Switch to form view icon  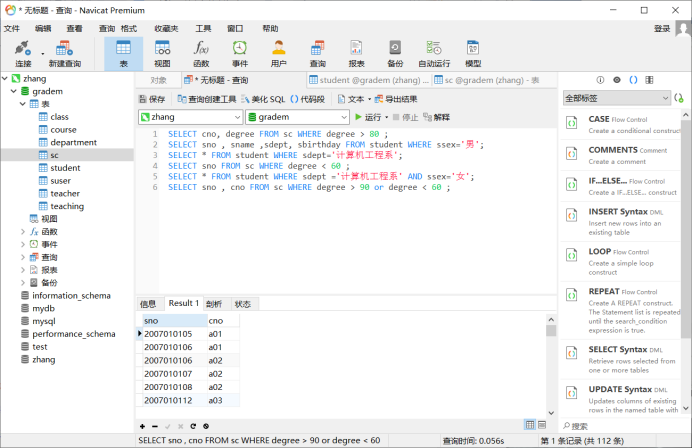click(x=542, y=425)
